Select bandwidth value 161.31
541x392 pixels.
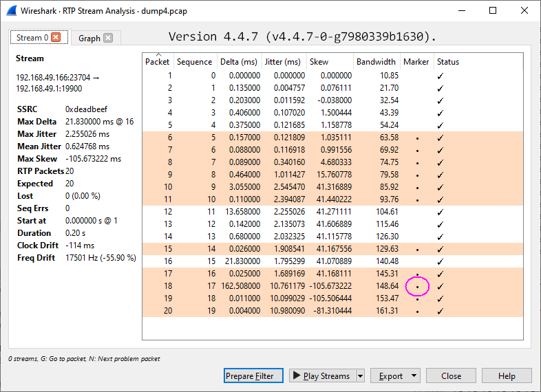click(x=387, y=311)
